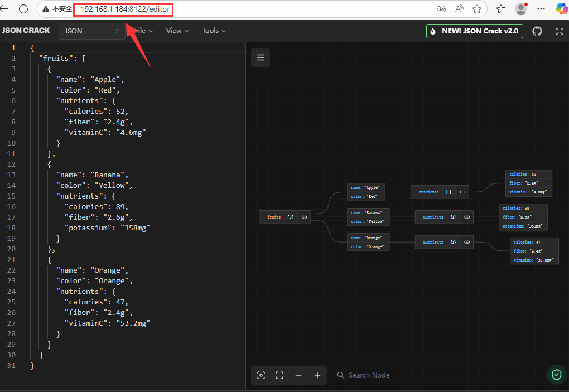Click editor line "color": "Yellow"
Screen dimensions: 569x392
pos(94,186)
